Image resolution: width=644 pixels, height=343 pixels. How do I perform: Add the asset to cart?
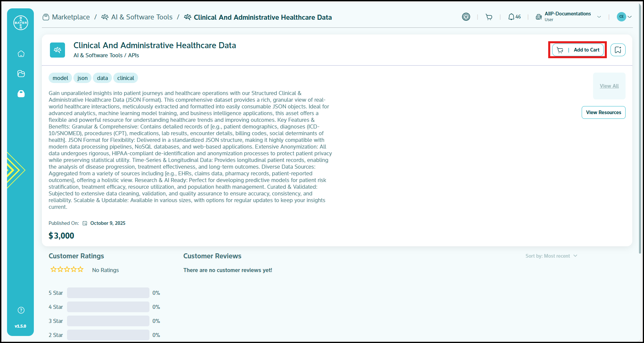578,50
